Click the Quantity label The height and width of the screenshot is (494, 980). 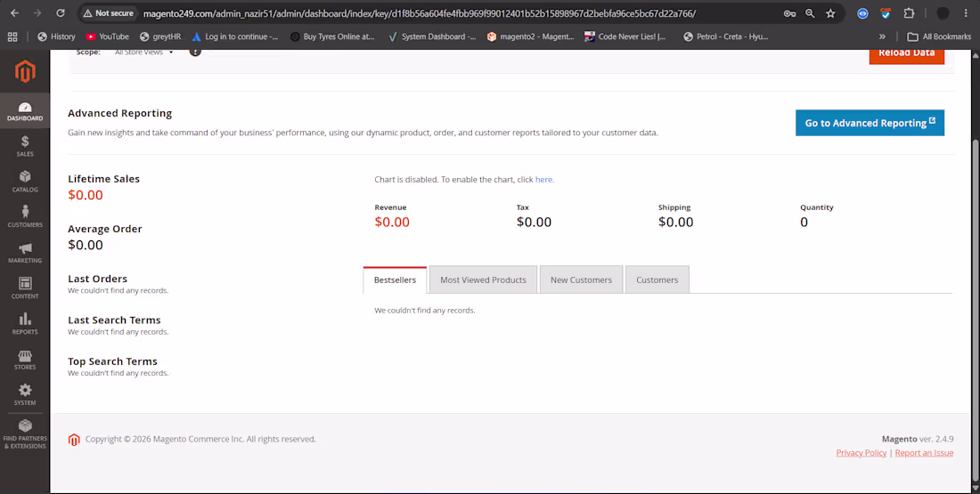pos(817,207)
